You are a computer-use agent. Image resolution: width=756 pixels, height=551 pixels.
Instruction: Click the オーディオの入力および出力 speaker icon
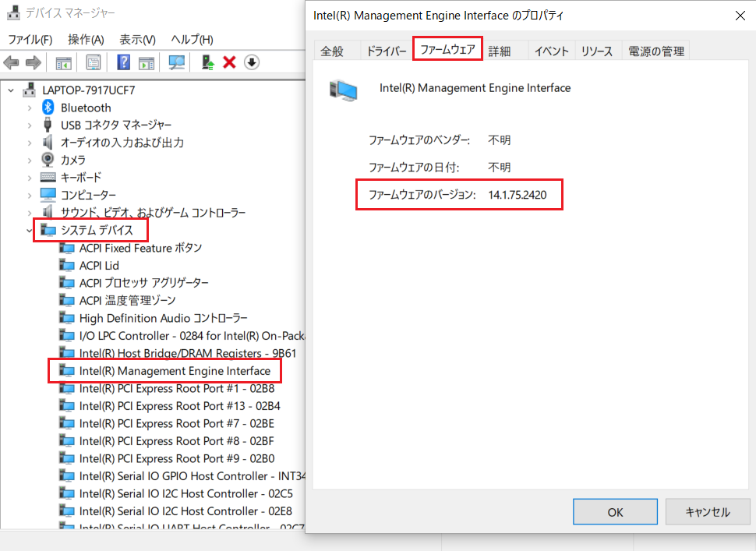pos(48,142)
